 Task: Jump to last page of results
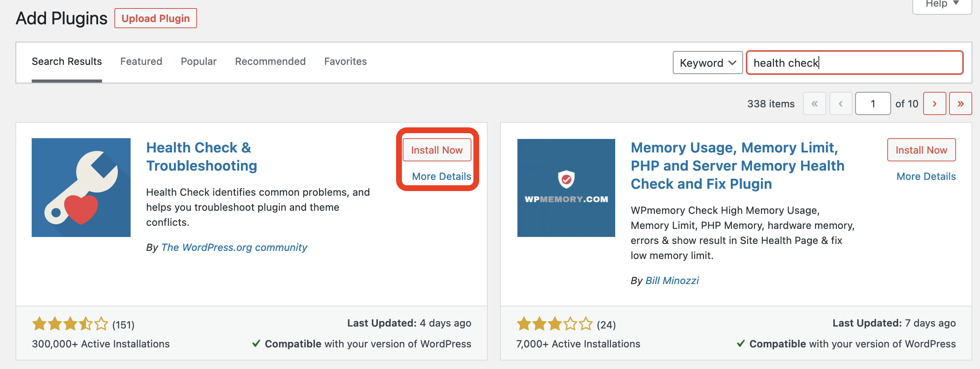point(961,103)
